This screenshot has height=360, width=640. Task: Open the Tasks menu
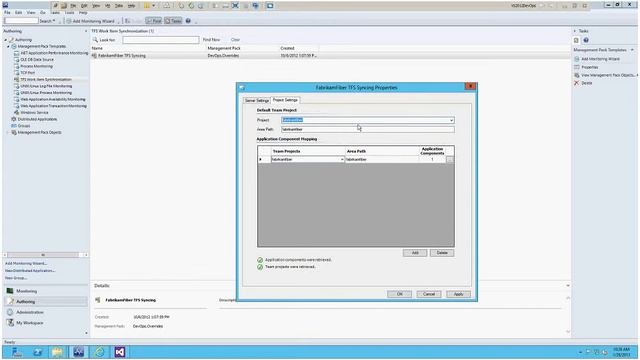pos(55,13)
